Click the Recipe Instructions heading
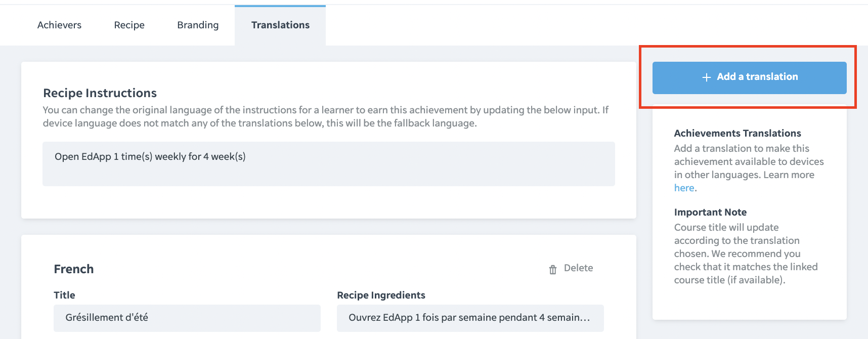The height and width of the screenshot is (339, 868). 100,93
